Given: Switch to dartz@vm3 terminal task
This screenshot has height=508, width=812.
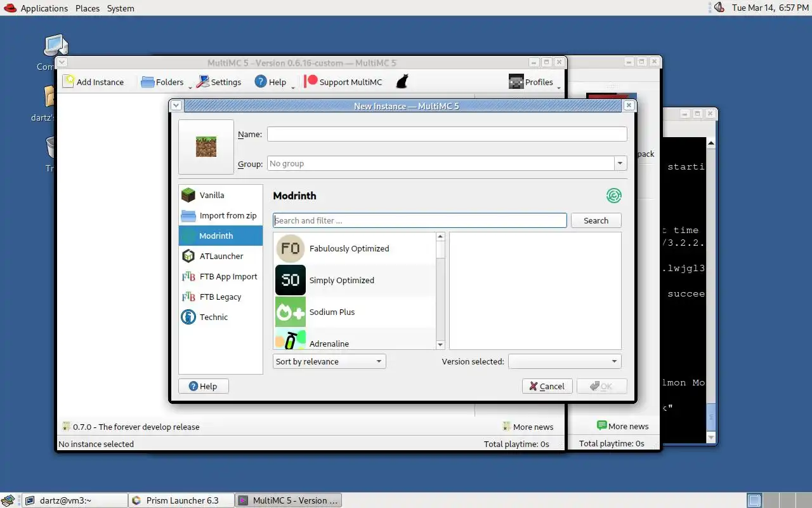Looking at the screenshot, I should pos(74,500).
